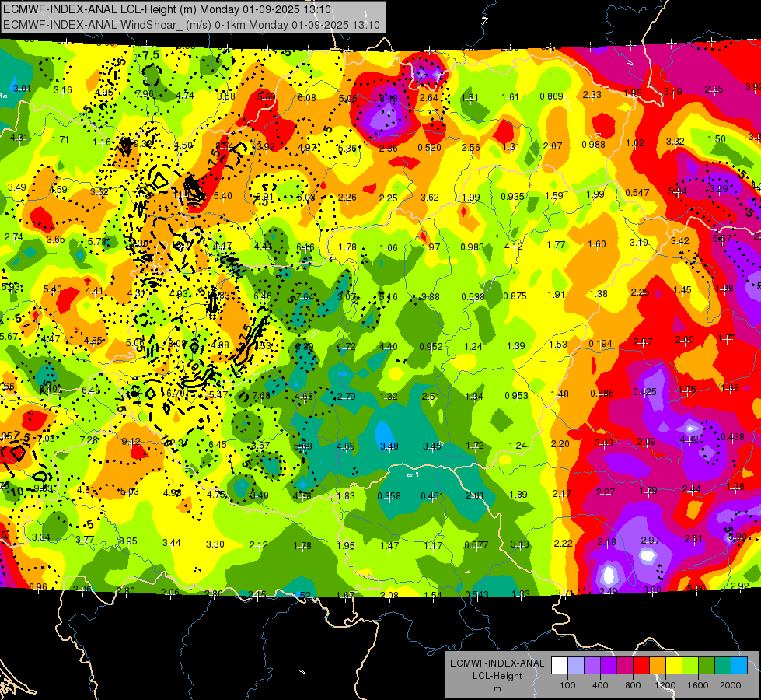Click the white swatch in the LCL-Height legend

(560, 666)
